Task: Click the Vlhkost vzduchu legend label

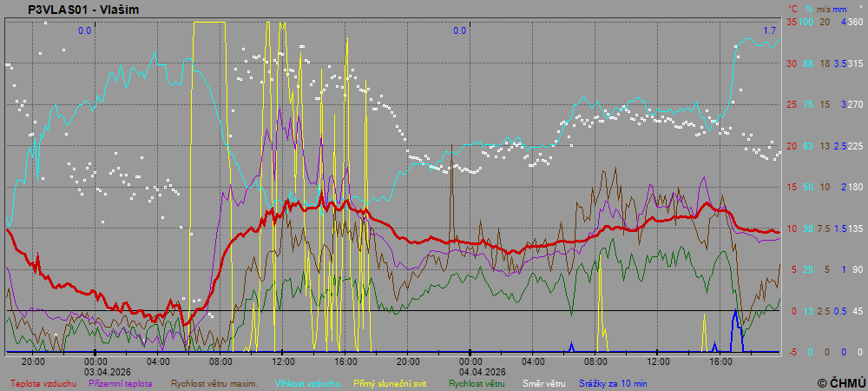Action: [307, 382]
